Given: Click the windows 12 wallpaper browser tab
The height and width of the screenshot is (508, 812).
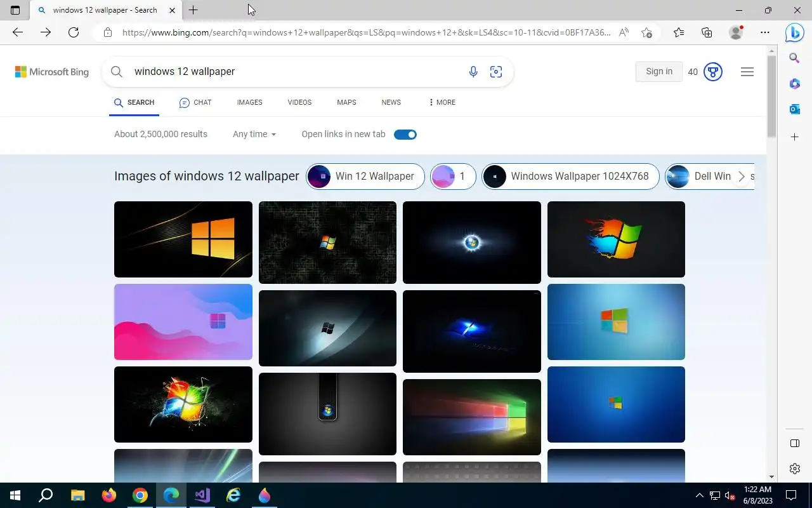Looking at the screenshot, I should [x=106, y=10].
